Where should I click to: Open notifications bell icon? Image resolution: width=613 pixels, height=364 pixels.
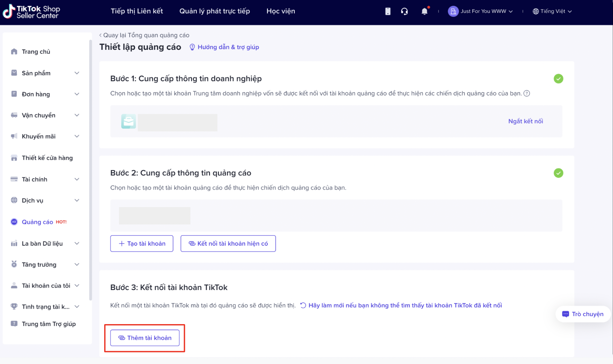pos(424,11)
